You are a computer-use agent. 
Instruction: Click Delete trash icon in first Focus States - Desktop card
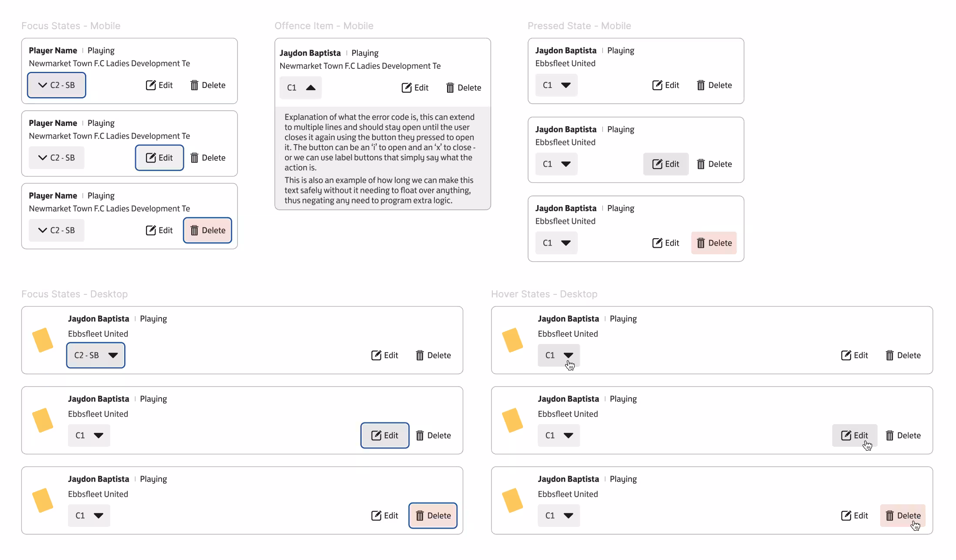(420, 355)
